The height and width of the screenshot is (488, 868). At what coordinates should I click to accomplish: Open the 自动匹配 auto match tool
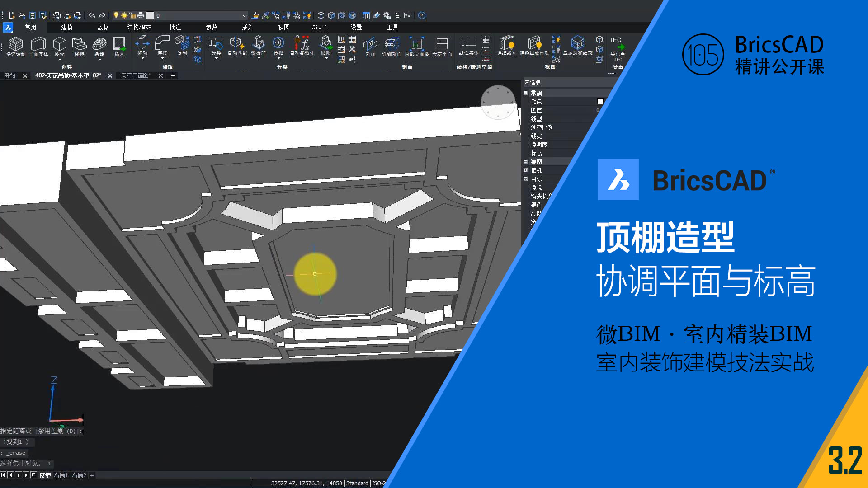coord(236,43)
